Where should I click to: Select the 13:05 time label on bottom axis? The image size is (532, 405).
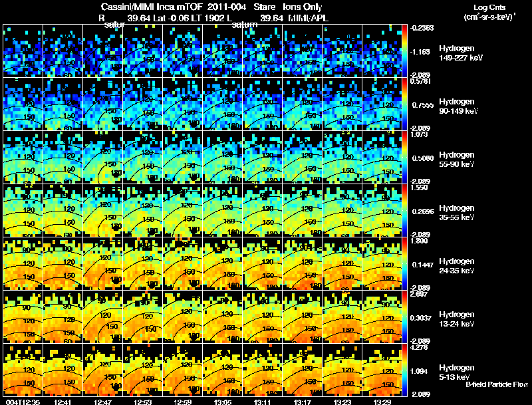click(x=223, y=402)
